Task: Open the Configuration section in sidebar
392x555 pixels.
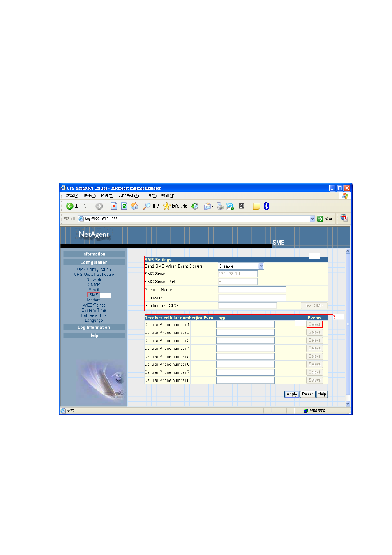Action: [94, 262]
